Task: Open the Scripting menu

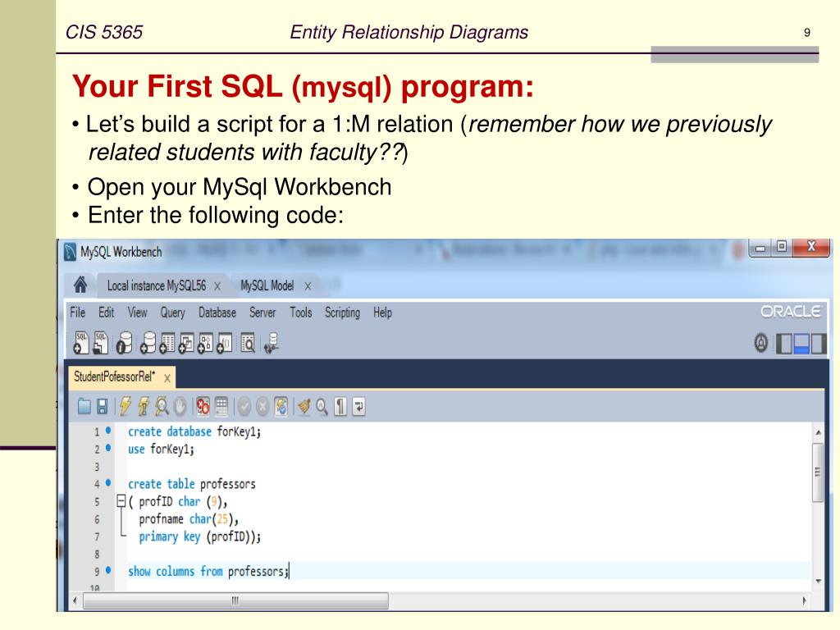Action: pos(342,313)
